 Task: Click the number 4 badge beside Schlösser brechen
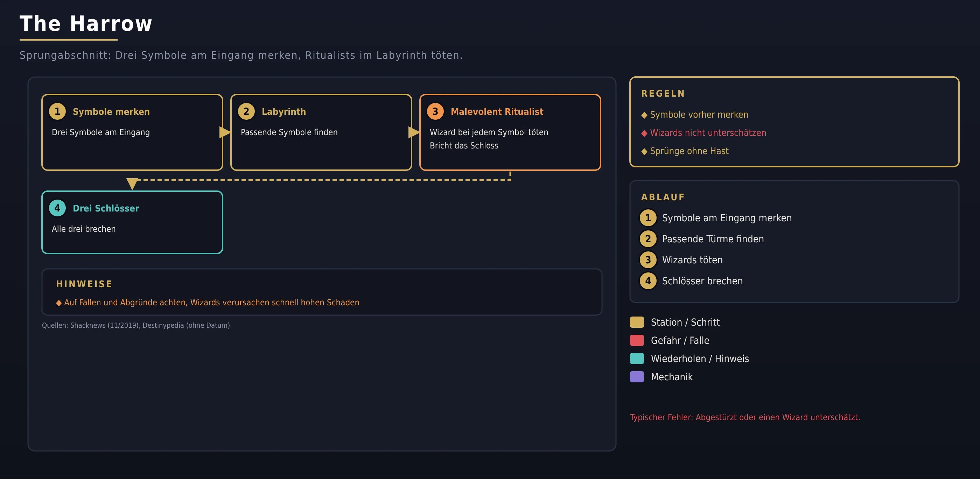pyautogui.click(x=648, y=281)
